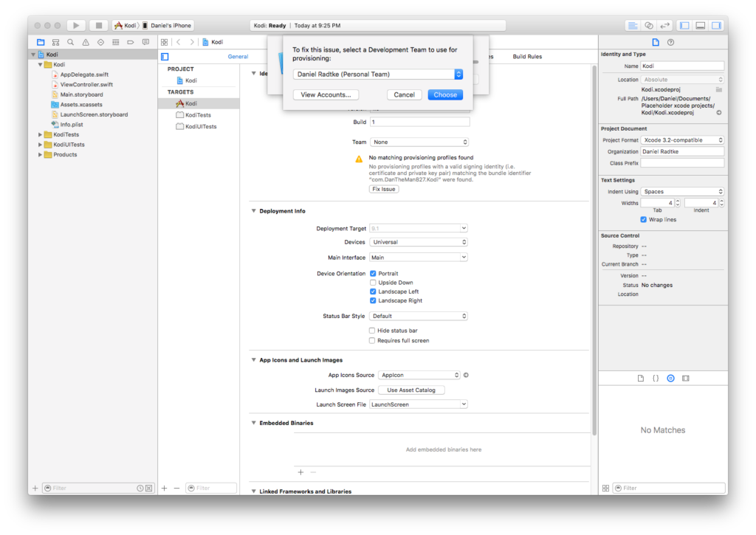Switch to the Build Rules tab
Image resolution: width=756 pixels, height=535 pixels.
click(527, 57)
